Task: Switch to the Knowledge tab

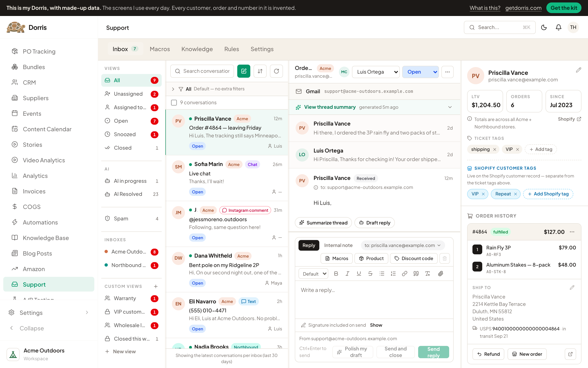Action: [197, 49]
